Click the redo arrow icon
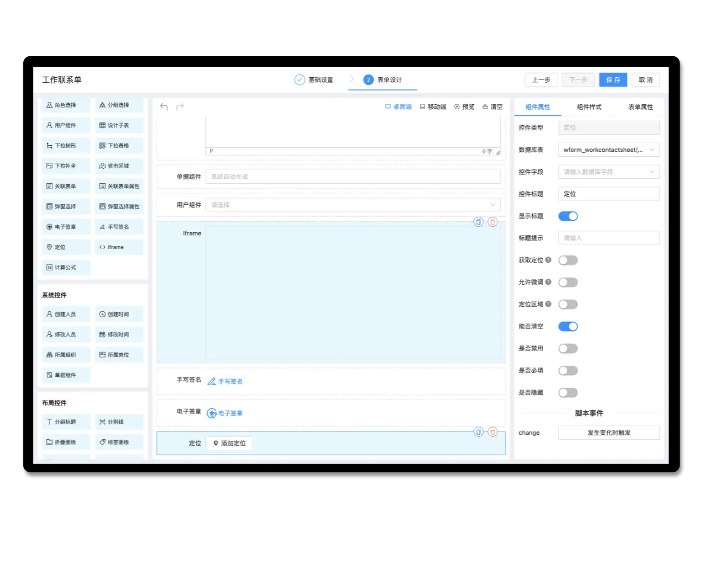Viewport: 728px width, 565px height. click(x=180, y=107)
